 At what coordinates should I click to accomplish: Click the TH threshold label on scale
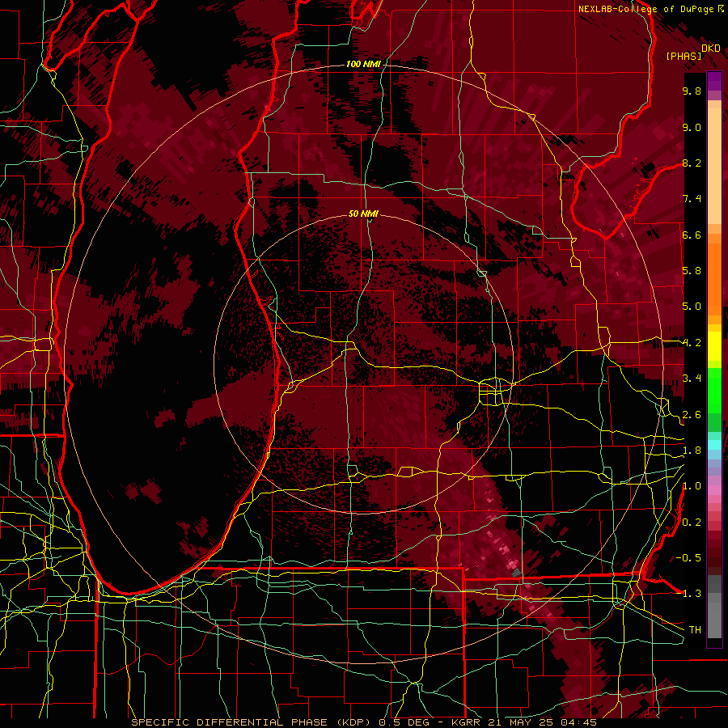[x=695, y=629]
